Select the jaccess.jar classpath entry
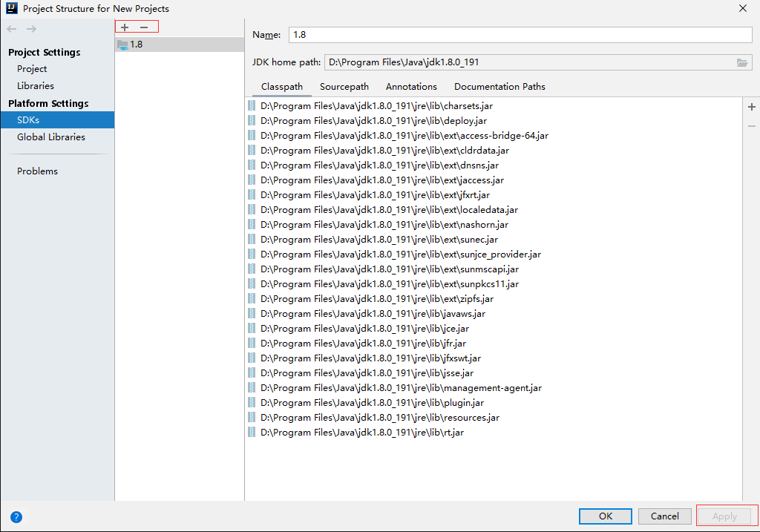 pyautogui.click(x=494, y=180)
